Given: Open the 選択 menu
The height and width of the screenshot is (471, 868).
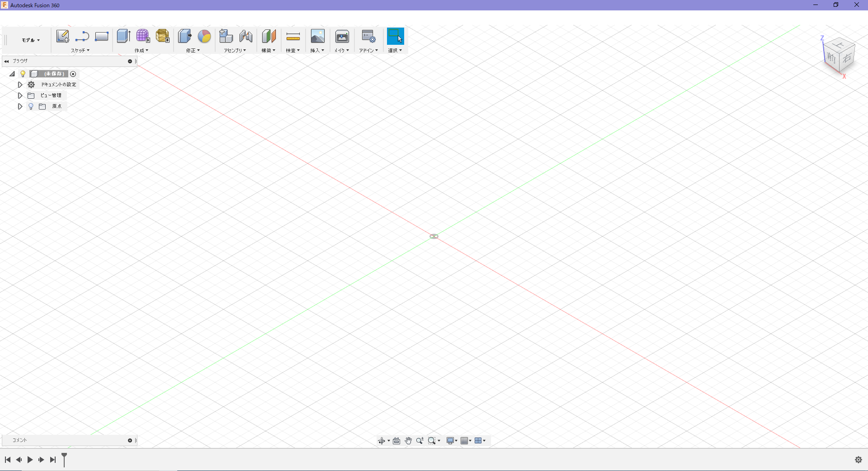Looking at the screenshot, I should coord(395,51).
